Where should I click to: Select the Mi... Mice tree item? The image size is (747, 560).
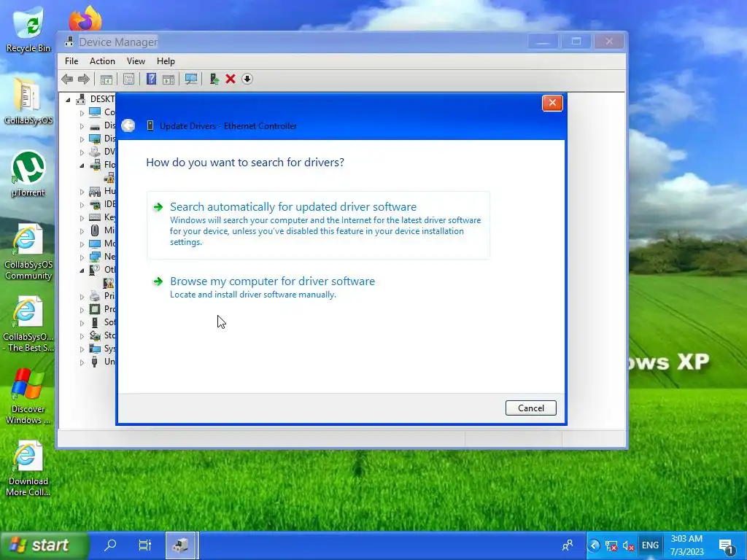[102, 230]
